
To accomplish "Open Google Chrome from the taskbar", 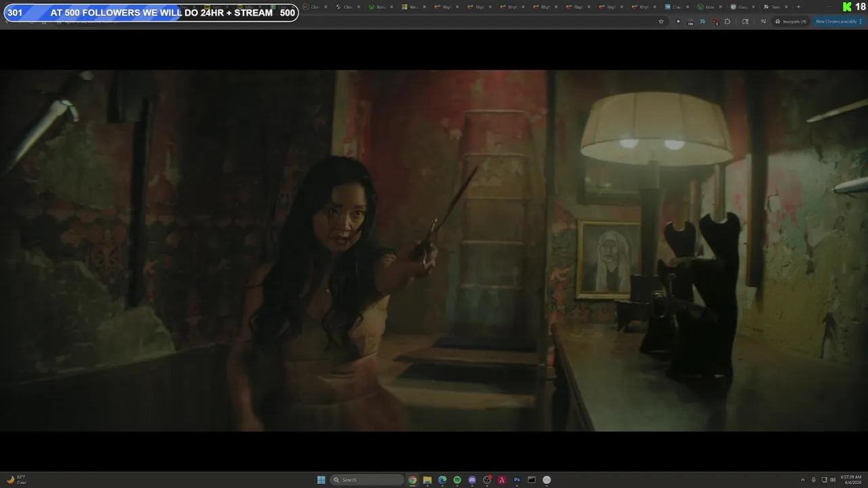I will (412, 480).
